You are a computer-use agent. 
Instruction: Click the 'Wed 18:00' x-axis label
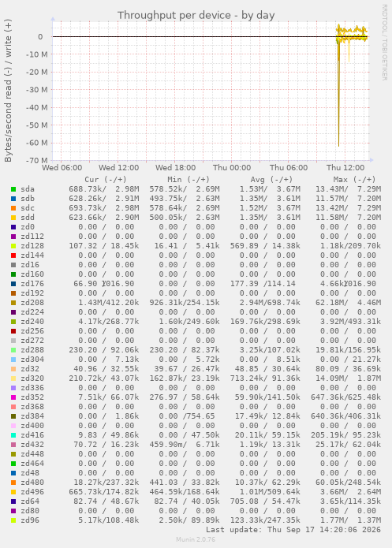click(x=176, y=168)
